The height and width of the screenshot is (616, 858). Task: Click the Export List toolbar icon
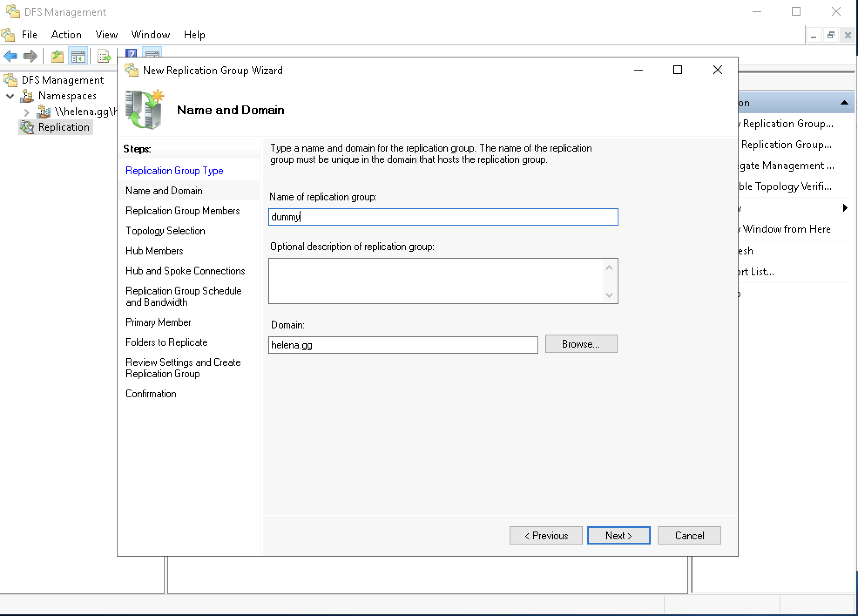104,56
